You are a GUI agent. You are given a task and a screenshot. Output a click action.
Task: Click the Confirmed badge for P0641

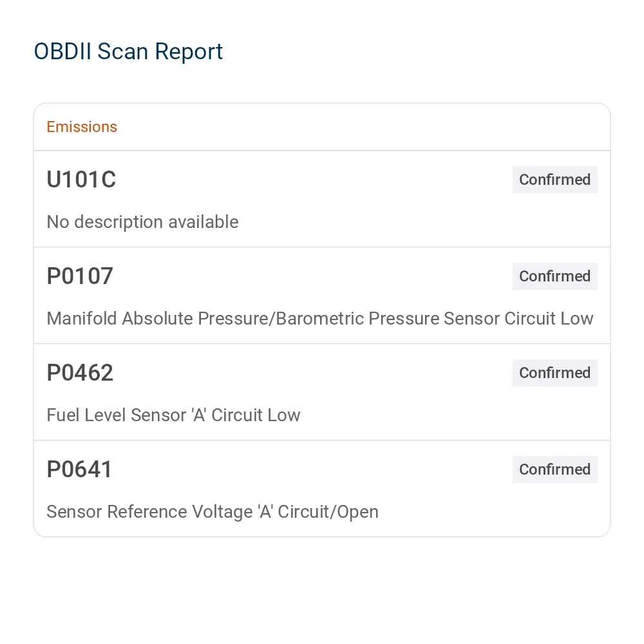[x=554, y=469]
